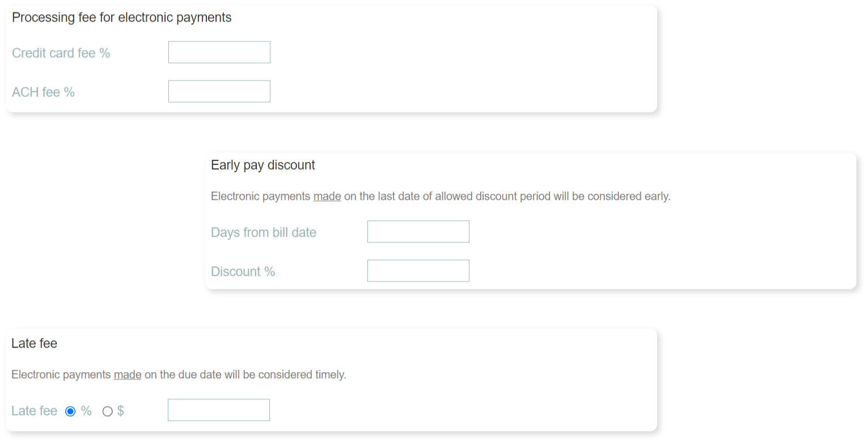Click the "Early pay discount" section heading
This screenshot has height=443, width=868.
click(262, 165)
